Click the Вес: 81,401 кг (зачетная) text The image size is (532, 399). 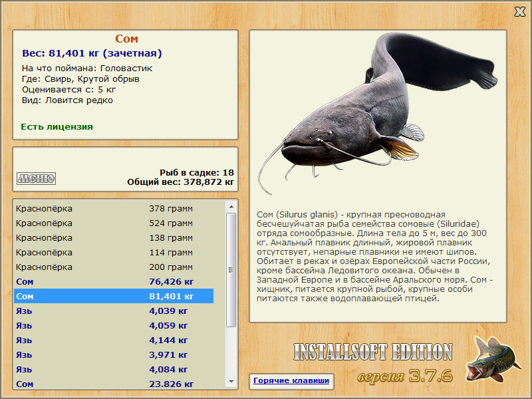tap(92, 53)
